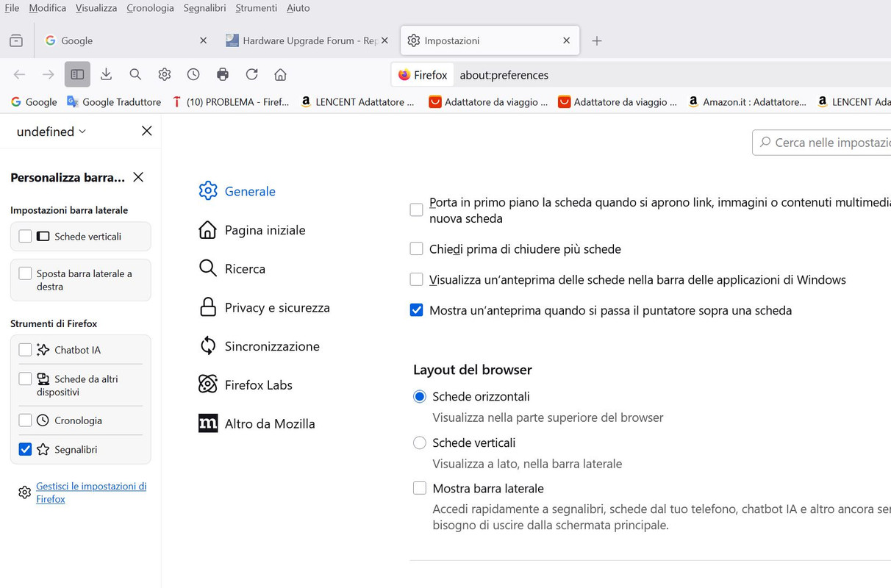The image size is (891, 588).
Task: Open first Adattatore da viaggio bookmark
Action: pyautogui.click(x=489, y=102)
